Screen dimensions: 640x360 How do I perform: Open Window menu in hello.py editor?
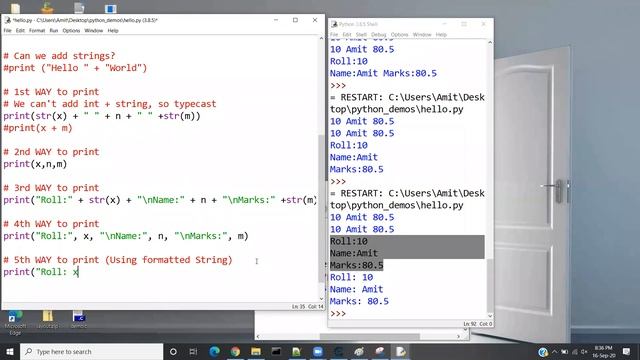pos(93,31)
